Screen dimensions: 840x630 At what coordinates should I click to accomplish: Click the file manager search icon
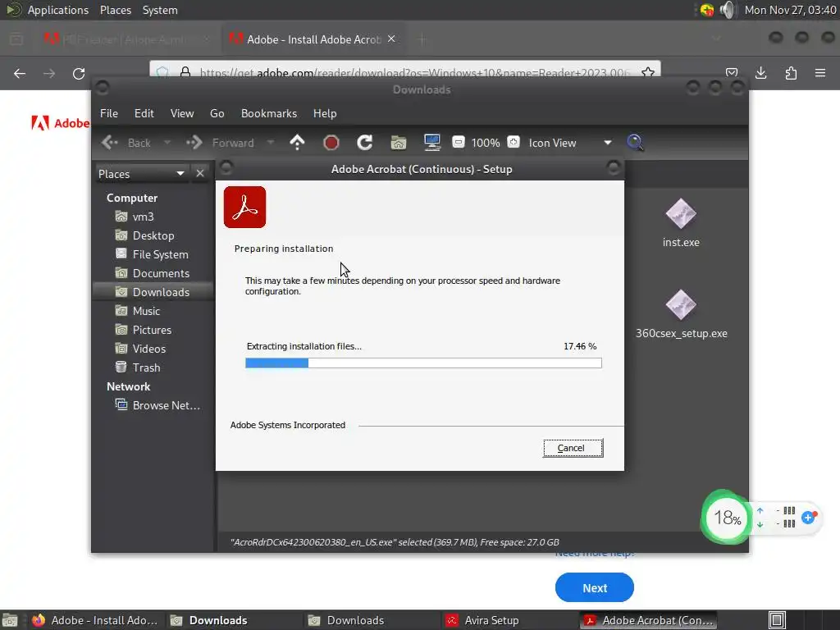tap(635, 143)
